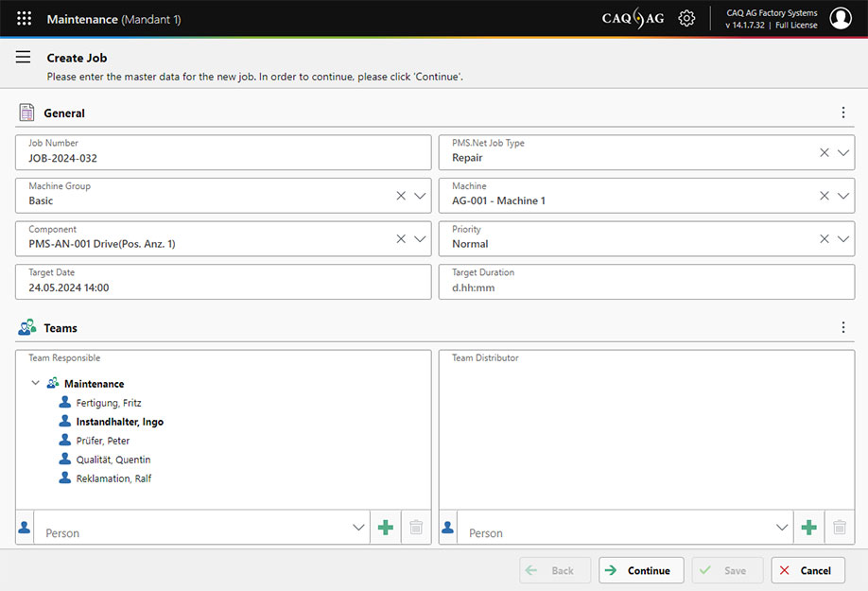Screen dimensions: 868x591
Task: Open the Teams section three-dot menu
Action: click(x=843, y=328)
